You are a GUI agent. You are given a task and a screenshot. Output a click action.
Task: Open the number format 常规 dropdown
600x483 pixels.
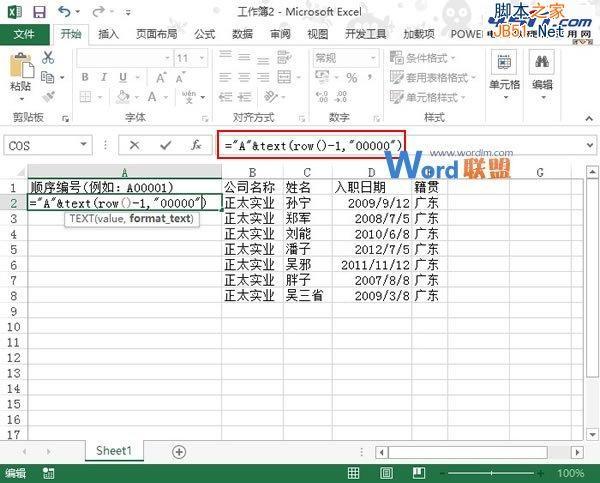tap(373, 58)
